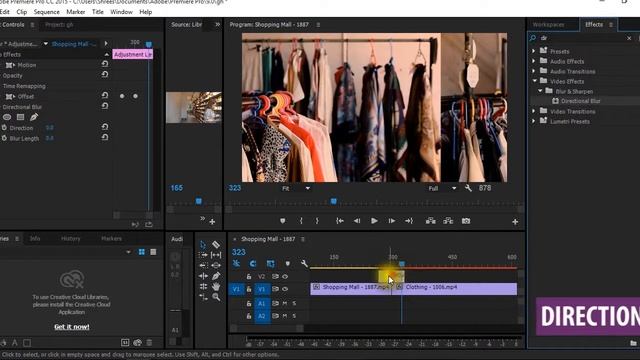Reset the Motion effect parameters
Screen dimensions: 640x360
(105, 64)
